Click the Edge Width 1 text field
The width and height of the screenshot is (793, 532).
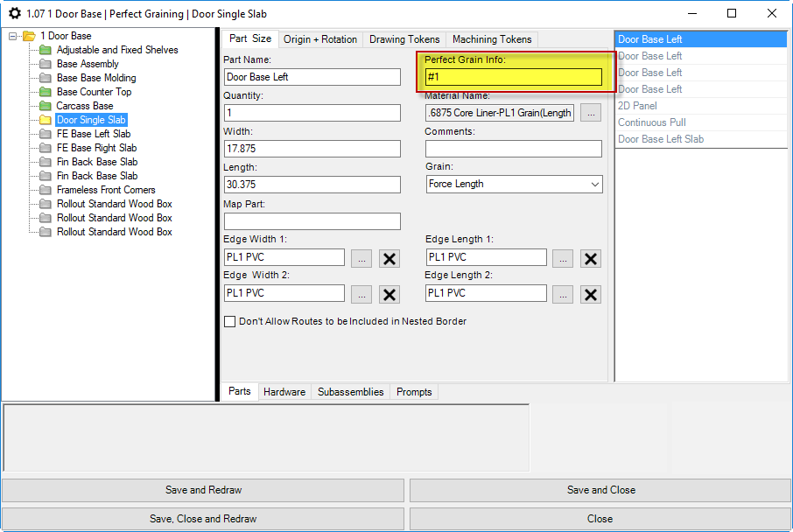point(284,257)
